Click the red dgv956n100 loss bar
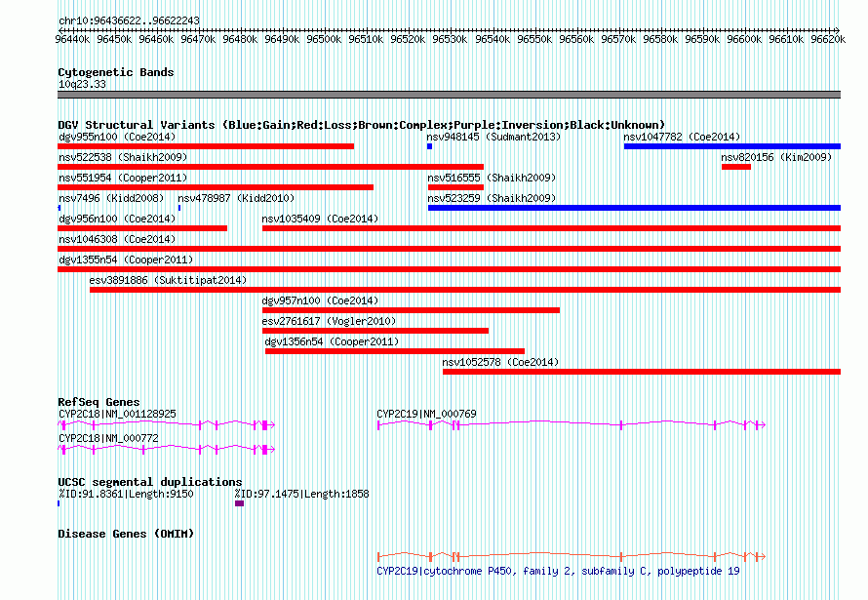Image resolution: width=868 pixels, height=600 pixels. coord(142,228)
